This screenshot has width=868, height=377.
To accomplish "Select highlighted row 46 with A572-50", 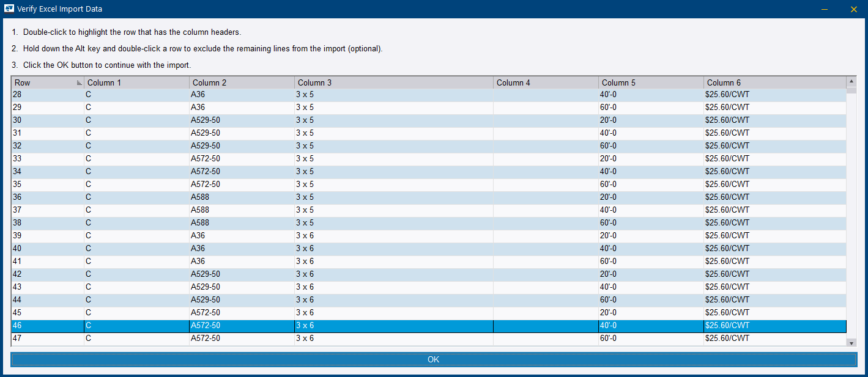I will click(x=245, y=325).
